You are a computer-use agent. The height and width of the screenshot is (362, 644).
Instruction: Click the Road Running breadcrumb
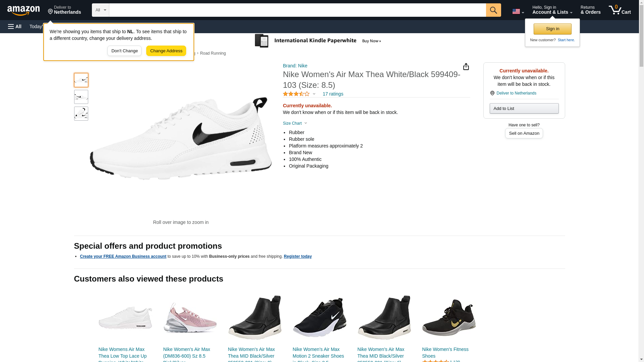[213, 53]
